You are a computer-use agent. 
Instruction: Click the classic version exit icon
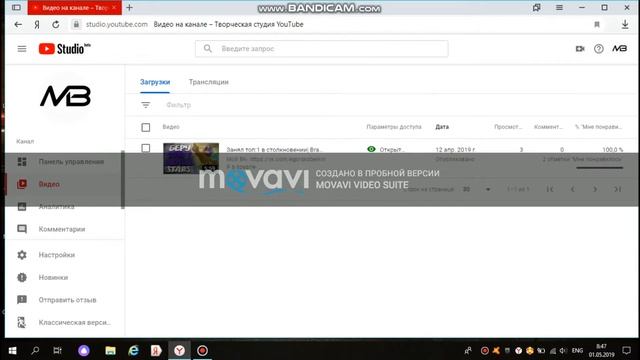click(22, 322)
